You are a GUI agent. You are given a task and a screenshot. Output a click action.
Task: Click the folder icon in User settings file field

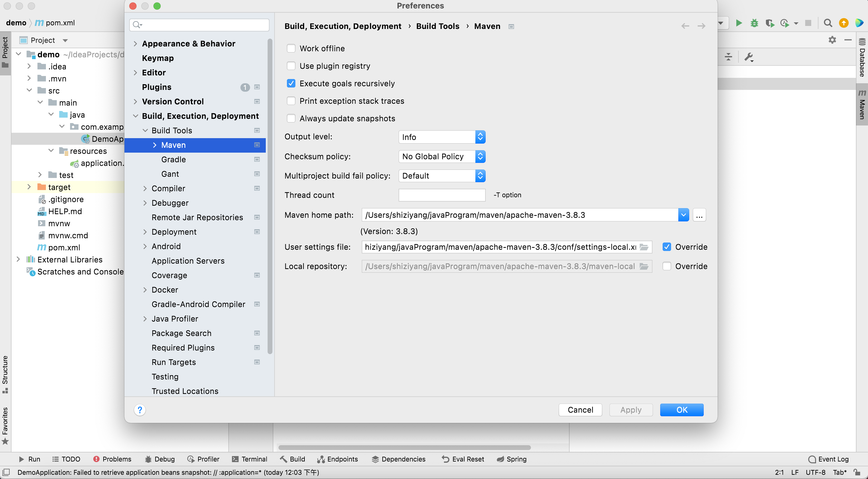(x=644, y=247)
